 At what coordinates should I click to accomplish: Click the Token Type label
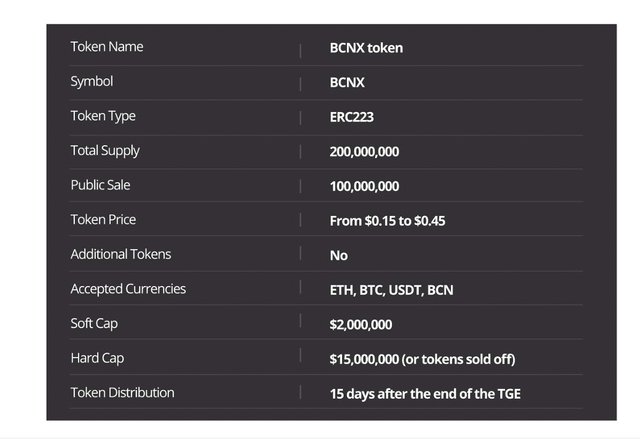pos(103,116)
